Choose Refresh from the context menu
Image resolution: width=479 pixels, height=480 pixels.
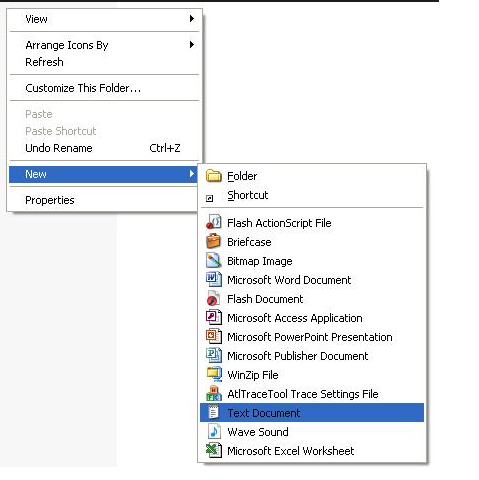[104, 62]
